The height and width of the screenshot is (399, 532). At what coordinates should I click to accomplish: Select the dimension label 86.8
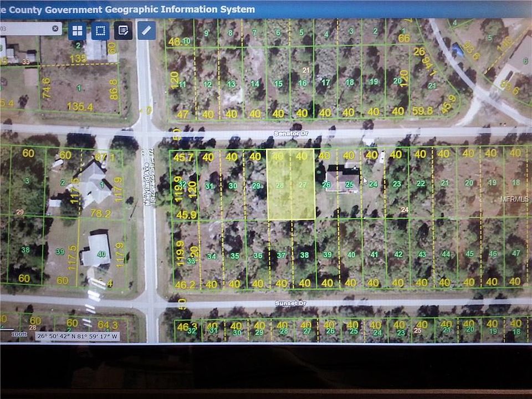coord(114,90)
